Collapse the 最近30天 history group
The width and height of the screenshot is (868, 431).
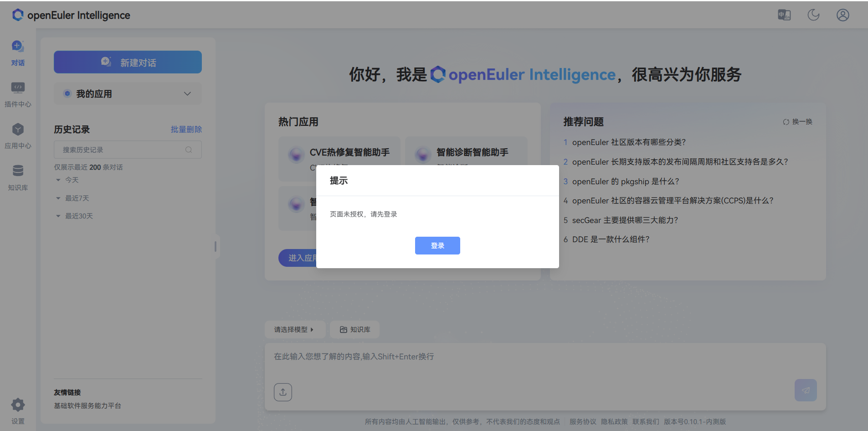pos(58,216)
